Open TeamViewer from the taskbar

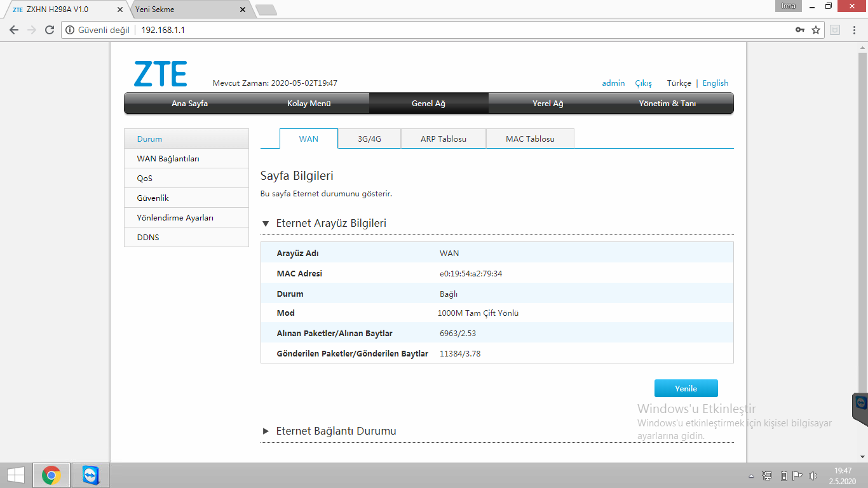point(92,475)
